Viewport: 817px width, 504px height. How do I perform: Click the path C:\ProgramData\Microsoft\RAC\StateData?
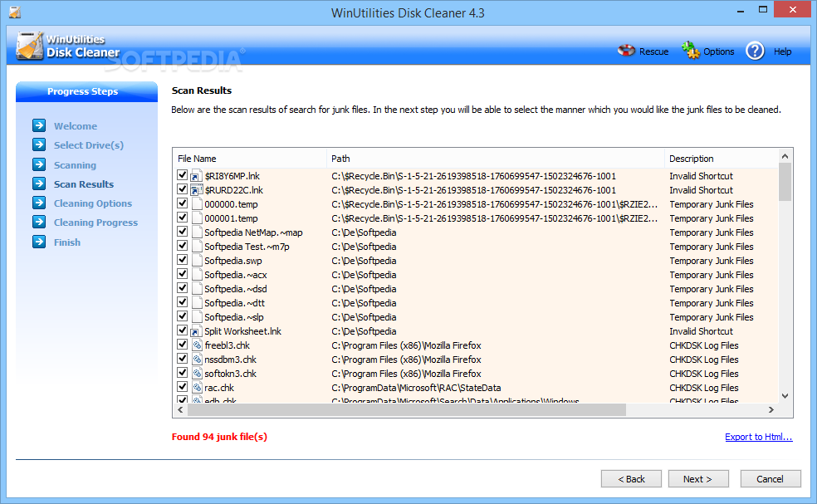tap(416, 388)
